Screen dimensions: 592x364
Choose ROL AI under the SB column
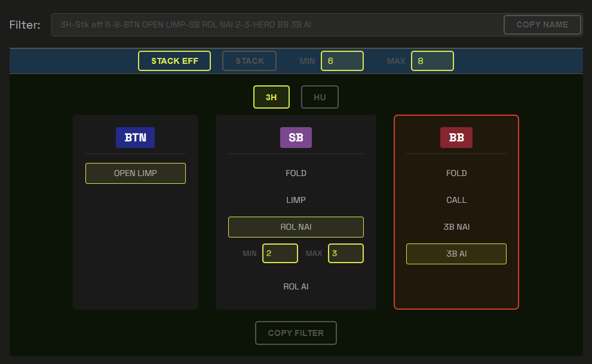[x=296, y=286]
